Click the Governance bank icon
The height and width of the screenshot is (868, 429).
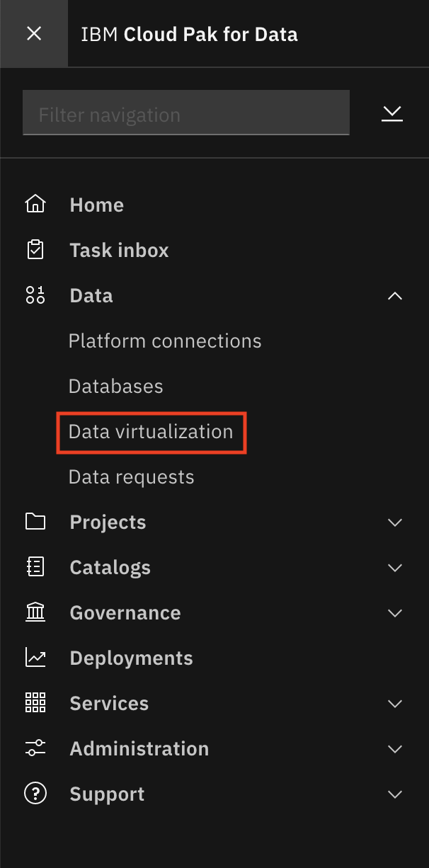(35, 612)
